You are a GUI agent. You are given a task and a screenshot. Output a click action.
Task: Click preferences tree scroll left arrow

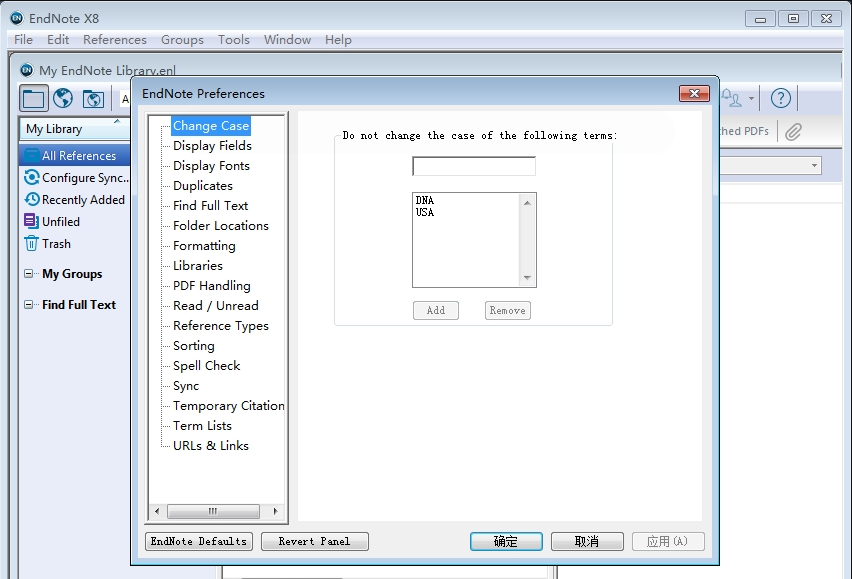click(x=157, y=511)
